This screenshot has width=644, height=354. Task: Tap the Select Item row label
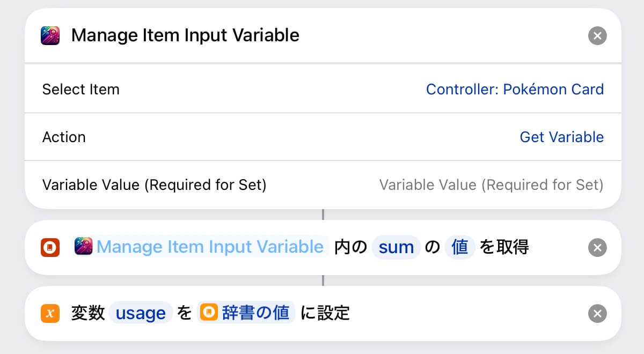click(x=80, y=89)
